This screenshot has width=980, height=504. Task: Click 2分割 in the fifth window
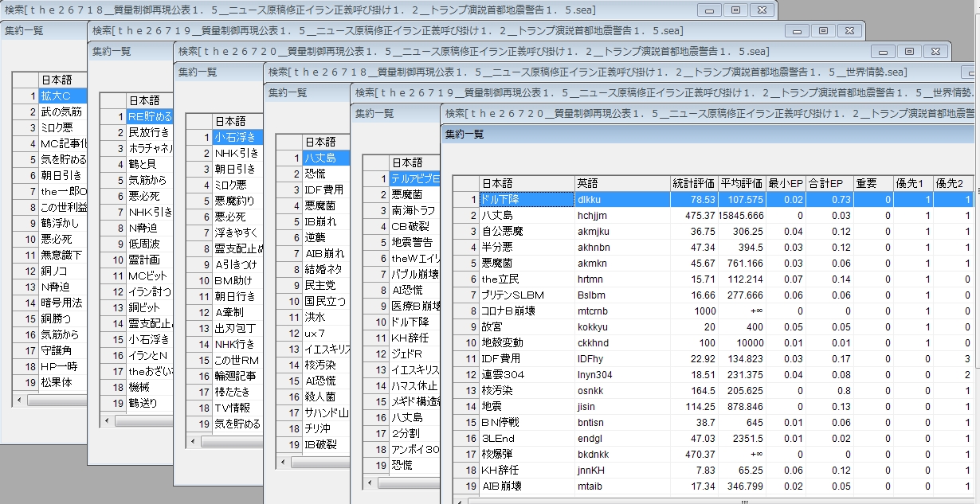click(x=414, y=433)
